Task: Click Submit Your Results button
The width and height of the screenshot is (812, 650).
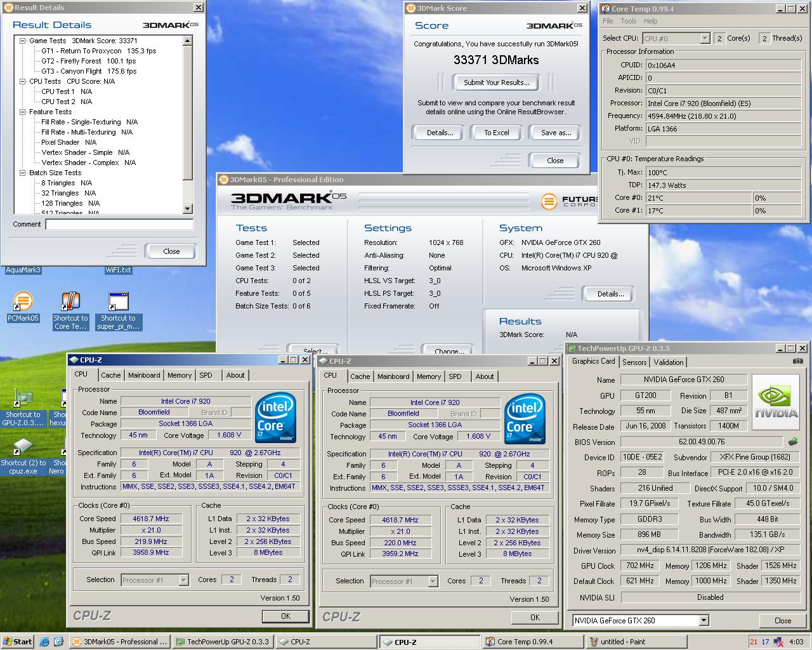Action: pos(496,83)
